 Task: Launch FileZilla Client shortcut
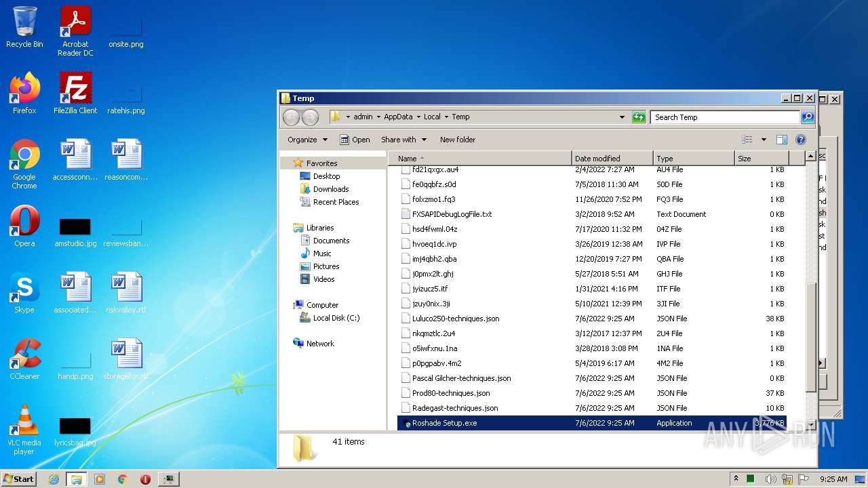coord(75,94)
